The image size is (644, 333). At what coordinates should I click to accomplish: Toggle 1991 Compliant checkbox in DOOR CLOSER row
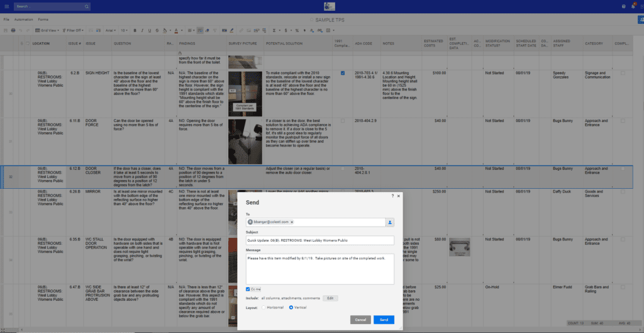(x=343, y=169)
